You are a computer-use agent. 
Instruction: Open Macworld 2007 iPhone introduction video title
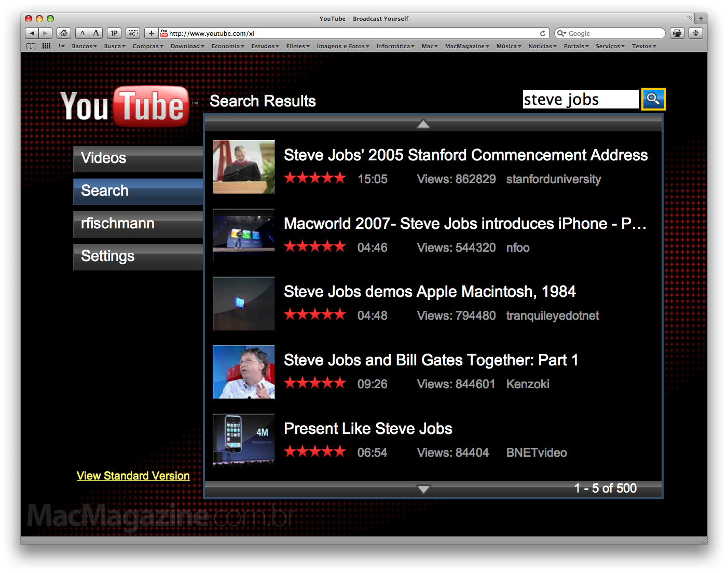pos(465,224)
